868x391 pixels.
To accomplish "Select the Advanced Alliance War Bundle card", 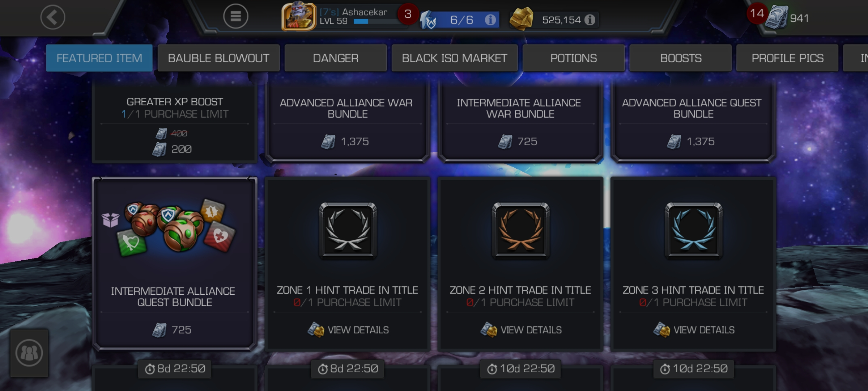I will (x=347, y=122).
